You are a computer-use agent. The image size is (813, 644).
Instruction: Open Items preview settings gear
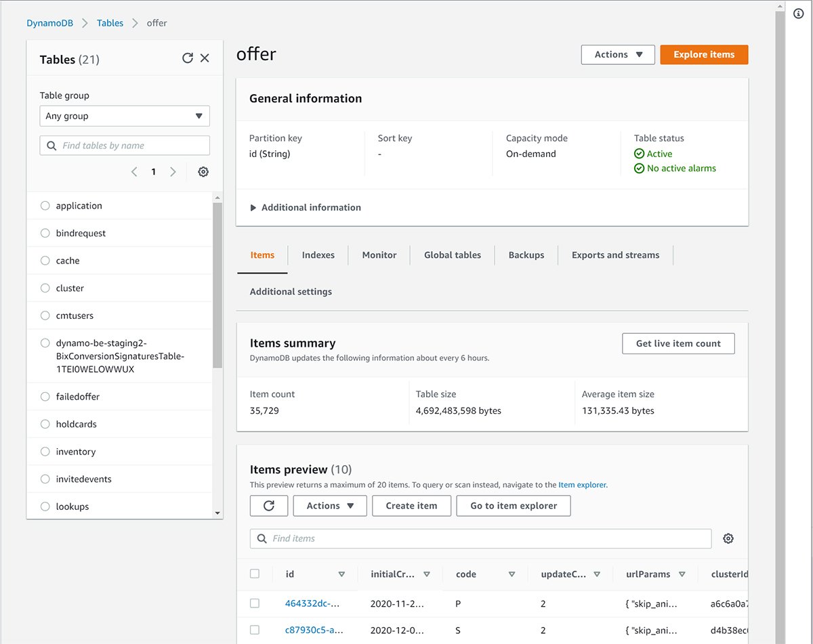[728, 538]
